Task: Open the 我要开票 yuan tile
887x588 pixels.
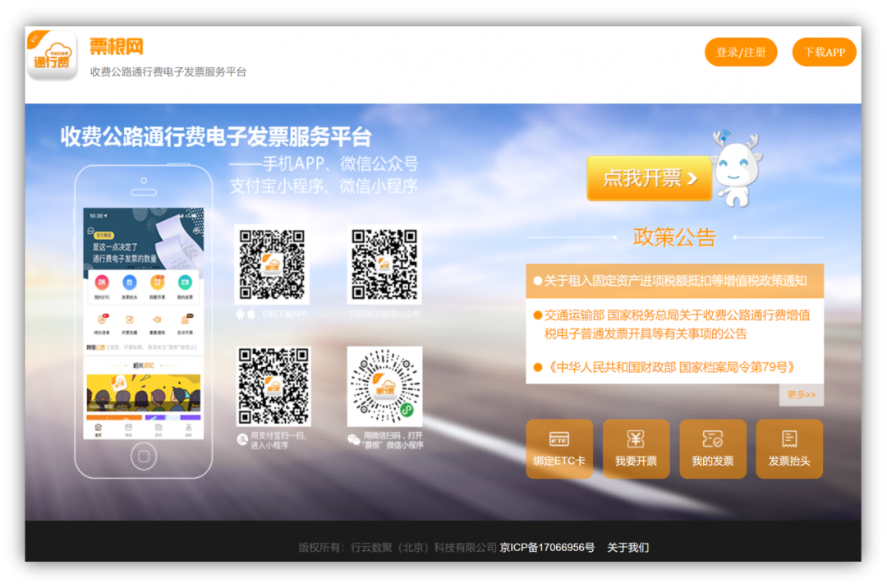Action: click(x=637, y=449)
